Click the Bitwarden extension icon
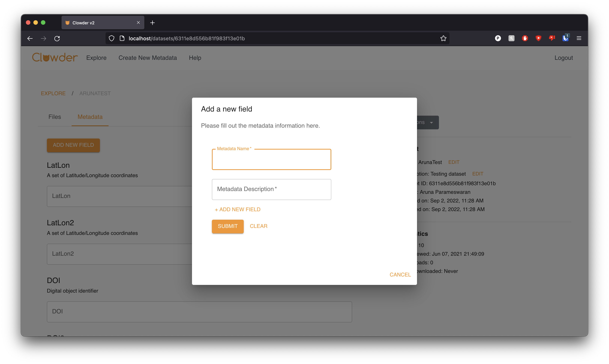Screen dimensions: 609x364 click(565, 38)
